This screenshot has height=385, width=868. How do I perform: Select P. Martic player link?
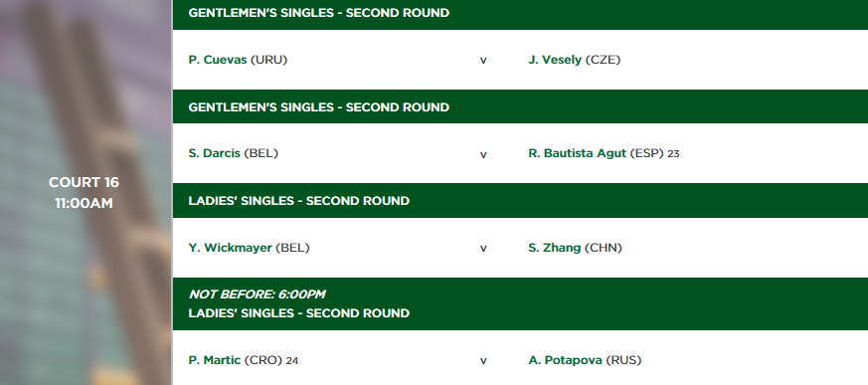click(215, 360)
